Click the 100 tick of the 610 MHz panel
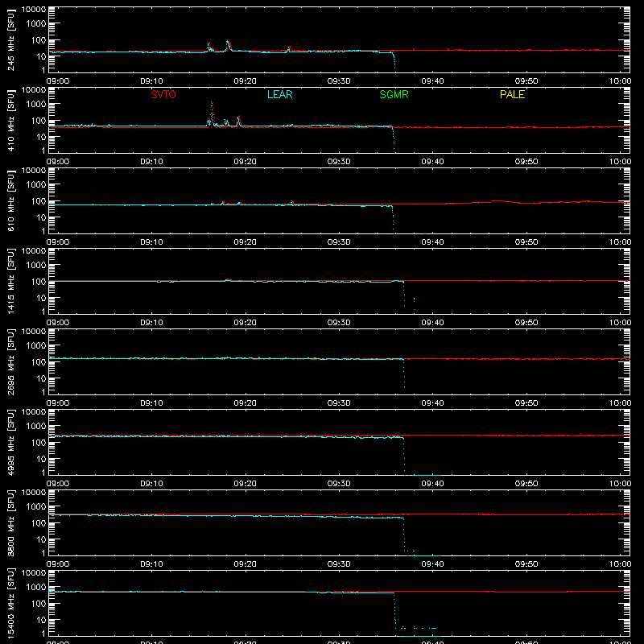 click(39, 201)
